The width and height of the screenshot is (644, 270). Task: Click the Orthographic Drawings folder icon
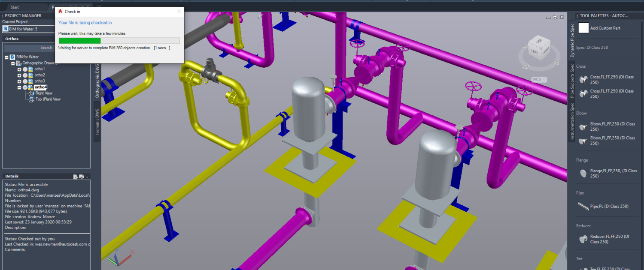pos(18,63)
